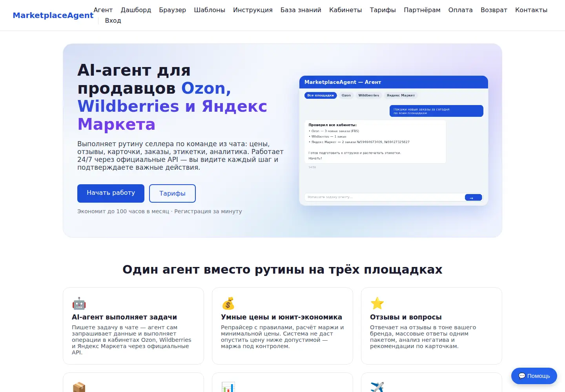Select the Wildberries tab in the chat preview

point(369,95)
